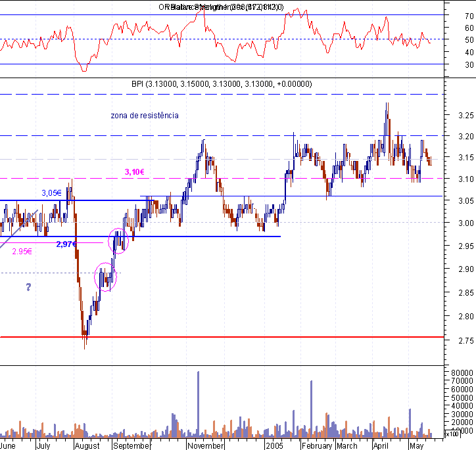Viewport: 476px width, 450px height.
Task: Click the 80000 volume axis label
Action: (462, 372)
